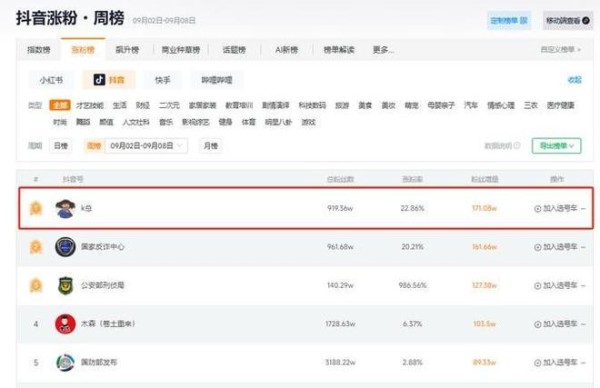Screen dimensions: 600x388
Task: Select 快手 platform
Action: pyautogui.click(x=162, y=80)
